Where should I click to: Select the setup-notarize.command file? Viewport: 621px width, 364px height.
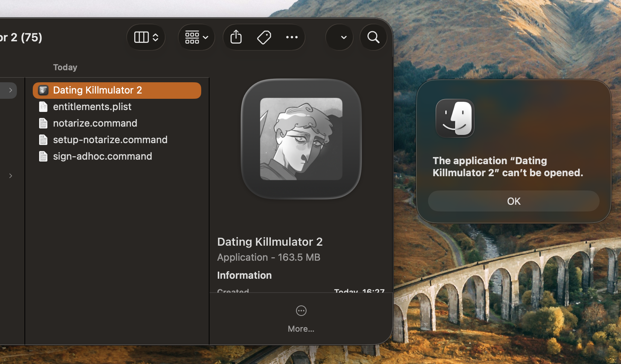click(117, 140)
